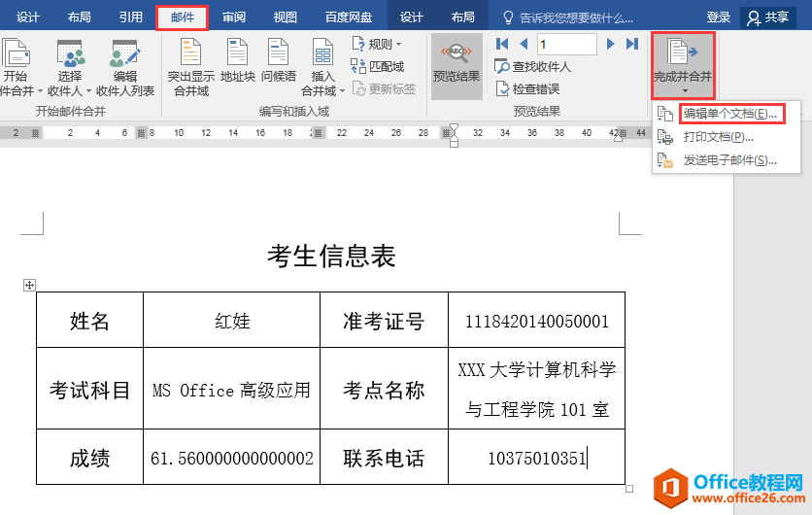This screenshot has height=515, width=812.
Task: Click the 考点名称 cell
Action: coord(384,389)
